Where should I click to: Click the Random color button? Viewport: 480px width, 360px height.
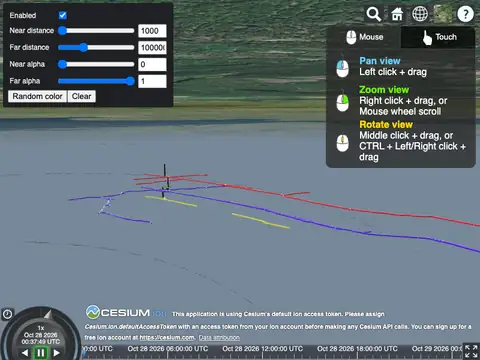(x=37, y=96)
